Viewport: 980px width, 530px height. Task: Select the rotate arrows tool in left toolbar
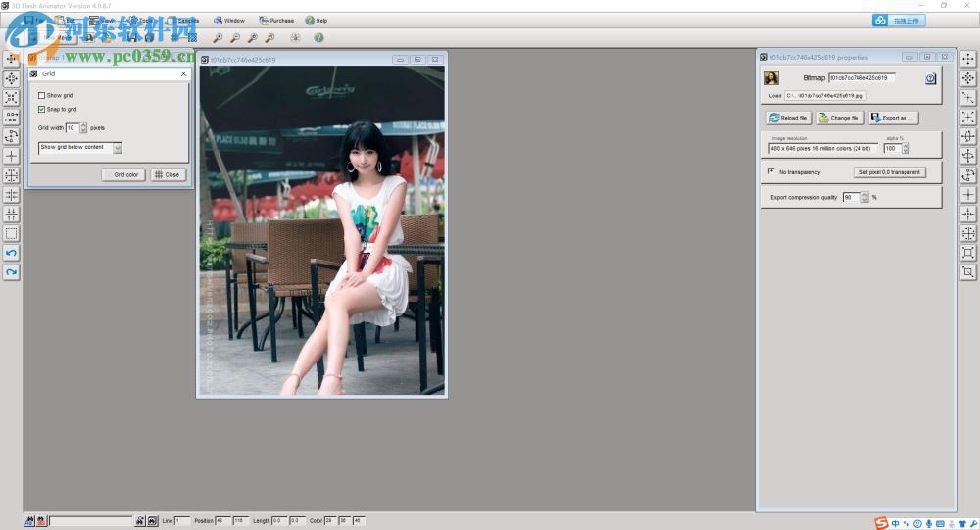[x=11, y=137]
